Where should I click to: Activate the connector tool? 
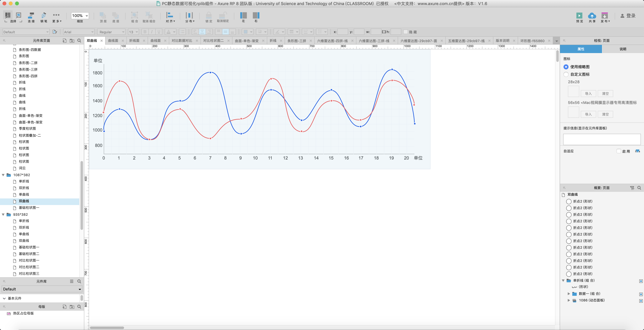click(31, 16)
